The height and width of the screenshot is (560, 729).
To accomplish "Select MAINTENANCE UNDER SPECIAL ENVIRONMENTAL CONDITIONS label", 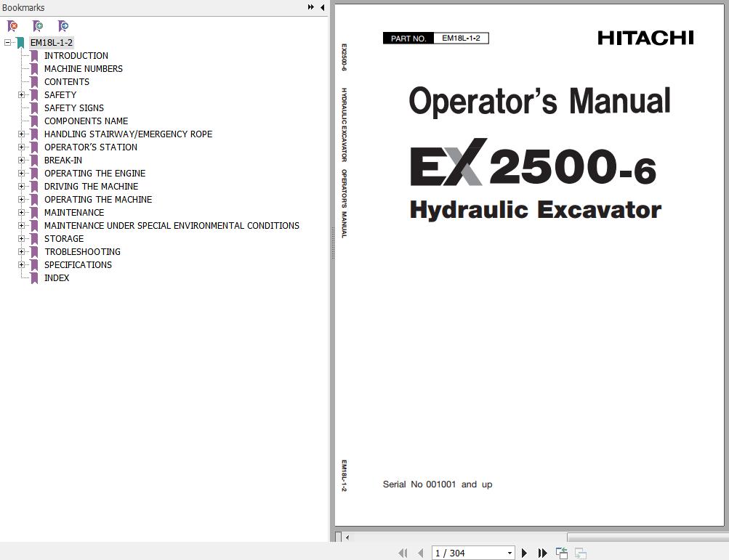I will pos(172,225).
